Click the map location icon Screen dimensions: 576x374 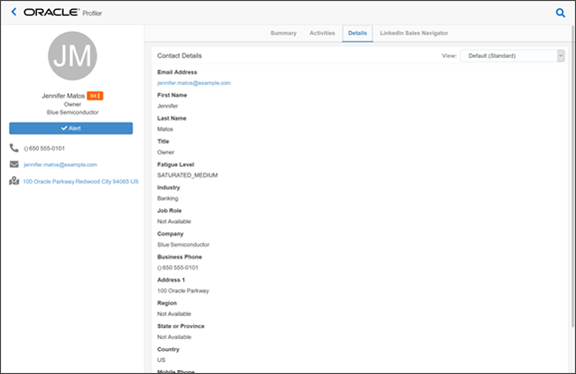click(14, 181)
